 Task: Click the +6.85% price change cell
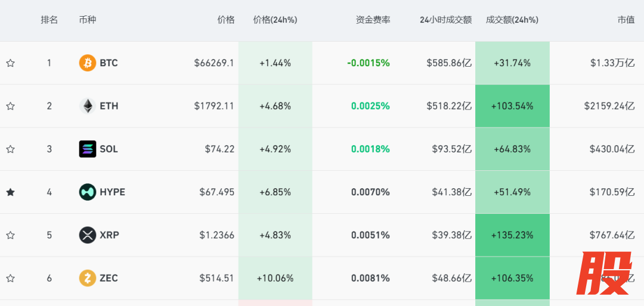(275, 192)
